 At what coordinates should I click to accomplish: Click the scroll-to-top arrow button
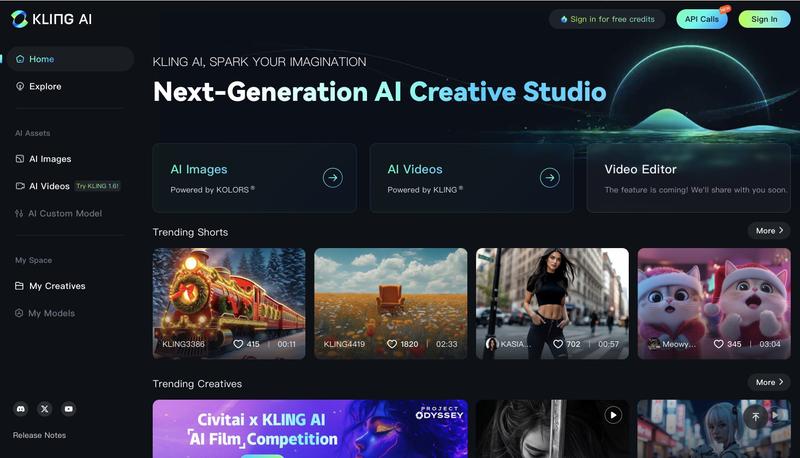tap(756, 417)
